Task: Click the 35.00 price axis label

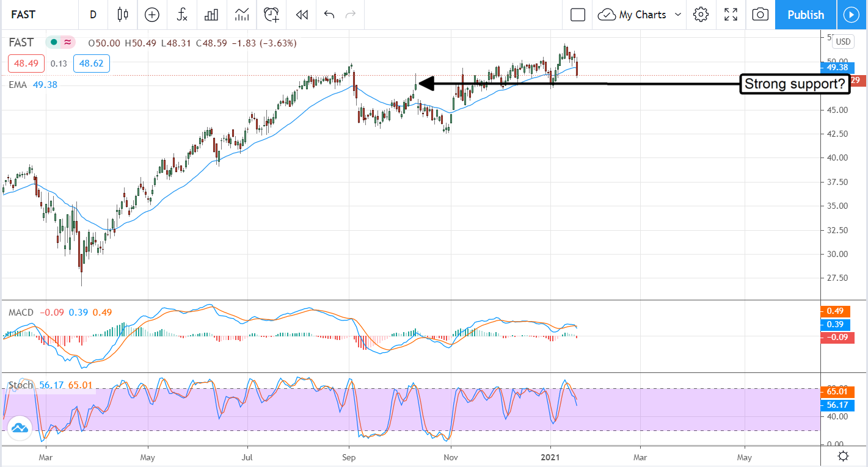Action: pyautogui.click(x=837, y=206)
